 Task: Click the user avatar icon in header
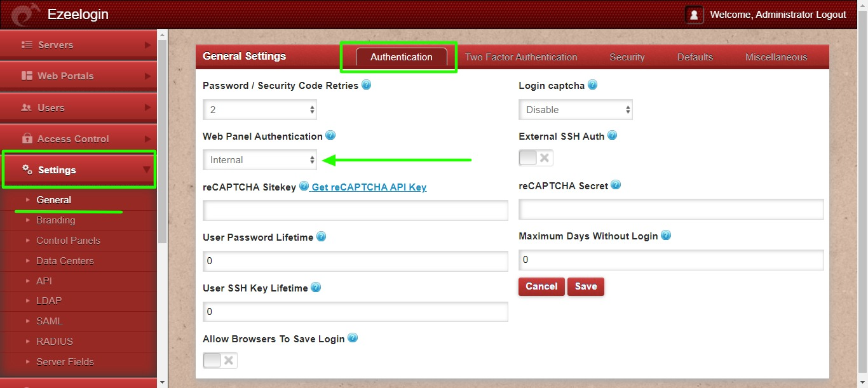695,15
